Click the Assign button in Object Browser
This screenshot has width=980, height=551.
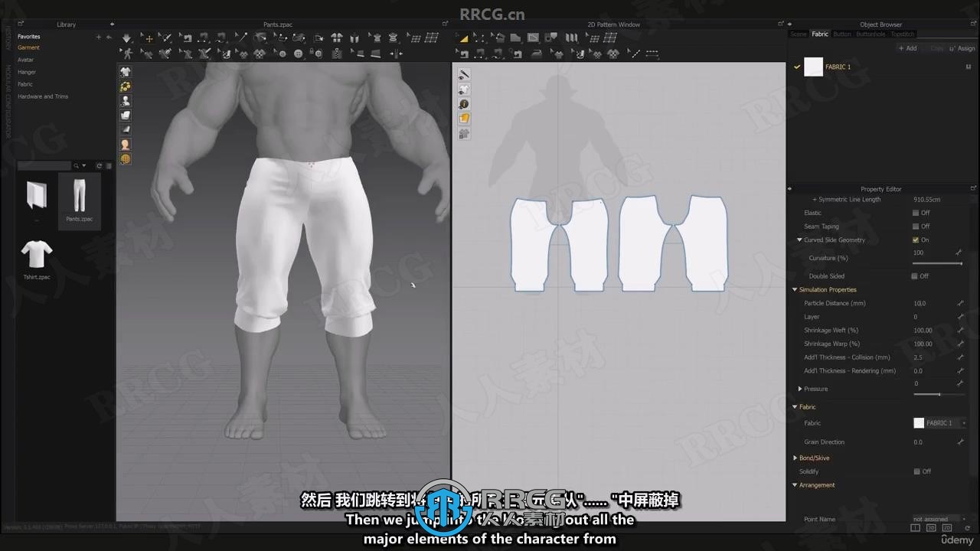tap(964, 48)
